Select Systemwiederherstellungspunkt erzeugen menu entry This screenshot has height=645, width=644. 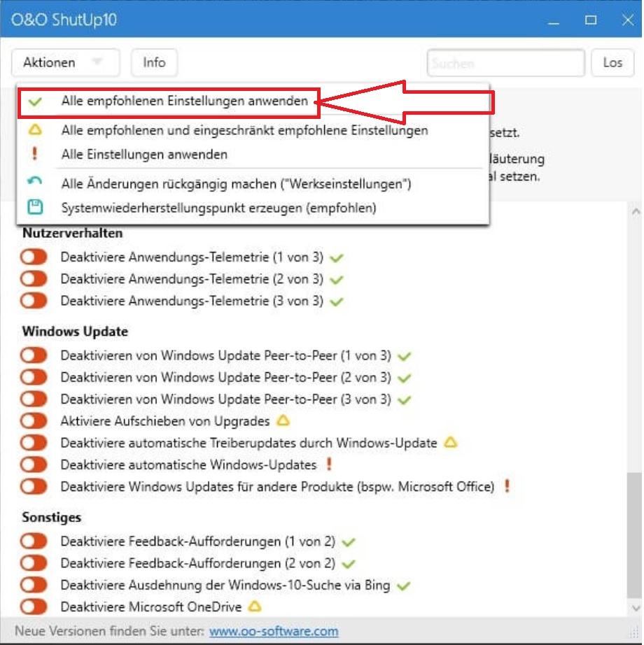[x=219, y=208]
